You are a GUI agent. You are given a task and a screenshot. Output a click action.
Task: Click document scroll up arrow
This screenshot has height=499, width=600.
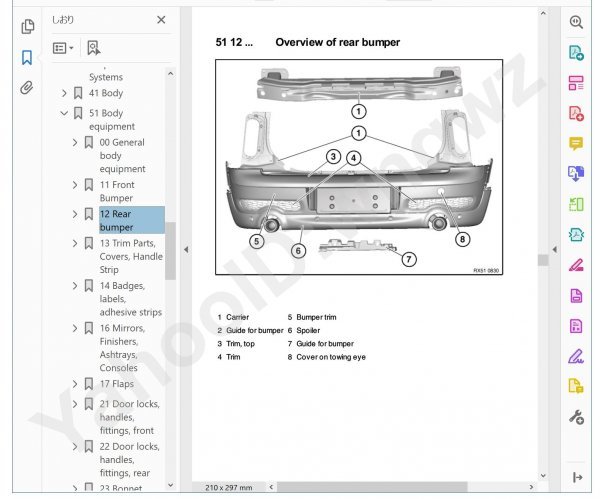coord(543,13)
